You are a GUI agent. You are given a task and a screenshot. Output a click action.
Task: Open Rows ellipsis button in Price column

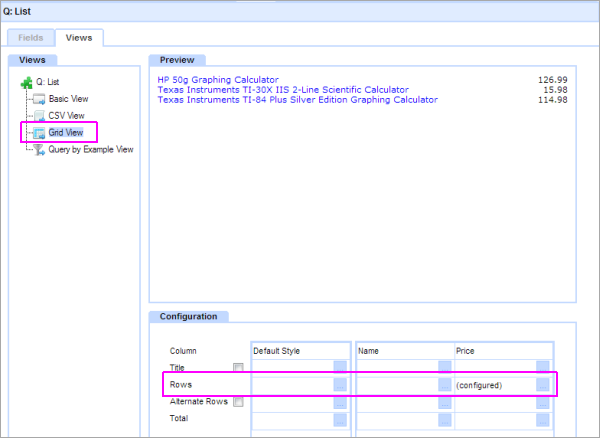tap(543, 385)
